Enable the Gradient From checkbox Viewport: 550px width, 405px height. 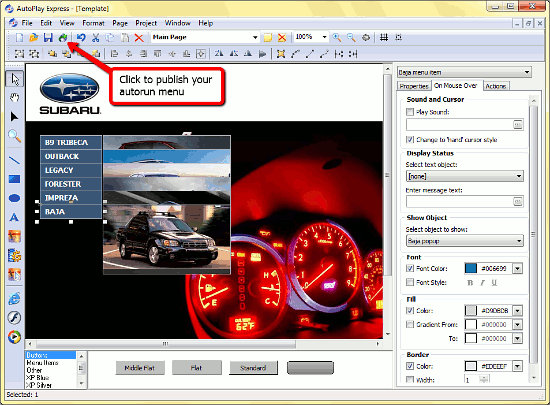click(x=410, y=324)
